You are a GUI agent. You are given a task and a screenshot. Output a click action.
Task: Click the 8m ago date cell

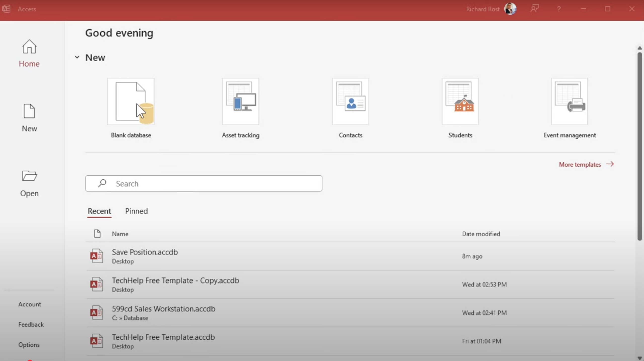pyautogui.click(x=472, y=256)
